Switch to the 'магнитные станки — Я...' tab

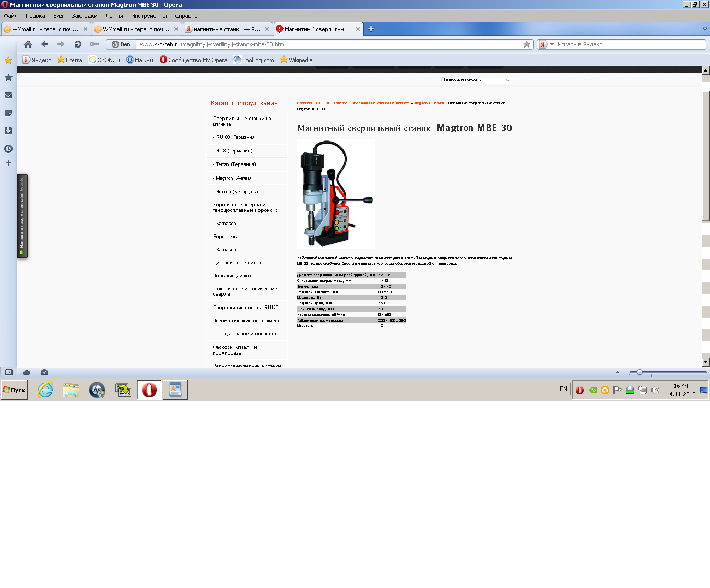pos(228,29)
